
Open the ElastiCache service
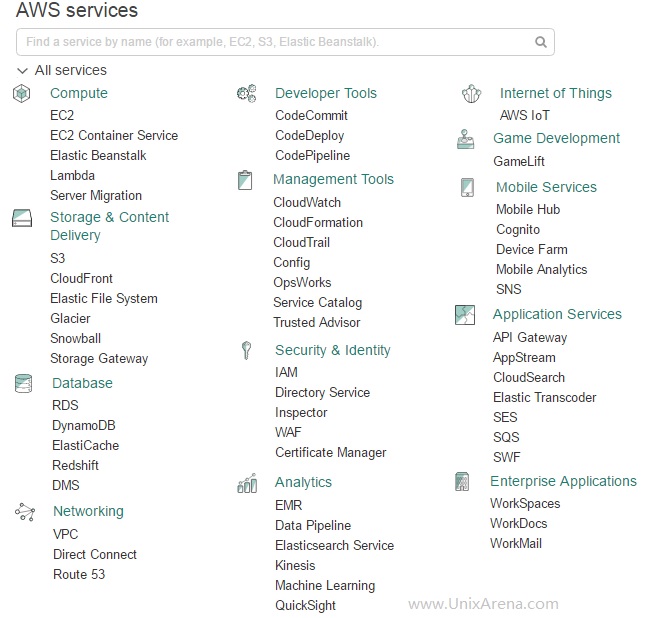[x=86, y=445]
